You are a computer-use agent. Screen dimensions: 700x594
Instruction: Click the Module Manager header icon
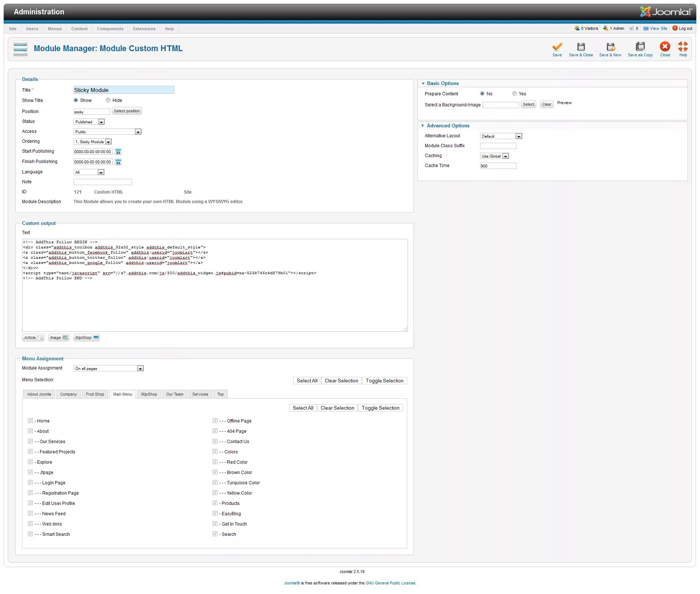pos(21,48)
